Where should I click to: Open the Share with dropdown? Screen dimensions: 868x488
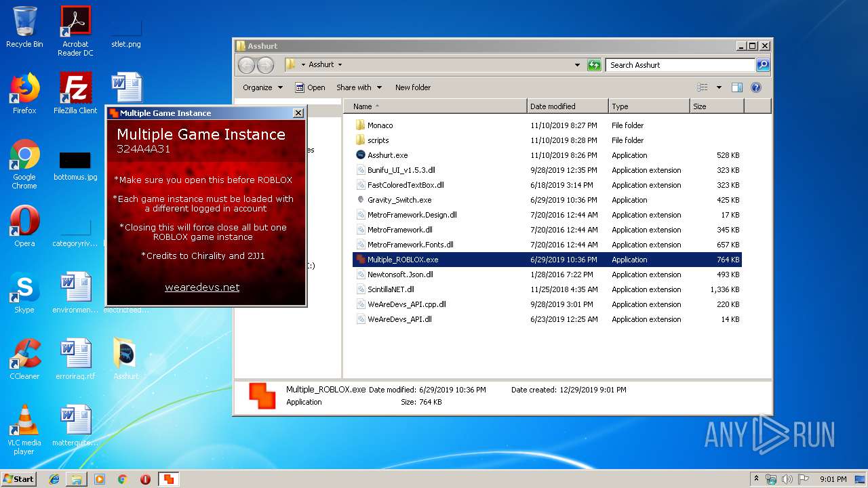coord(359,87)
